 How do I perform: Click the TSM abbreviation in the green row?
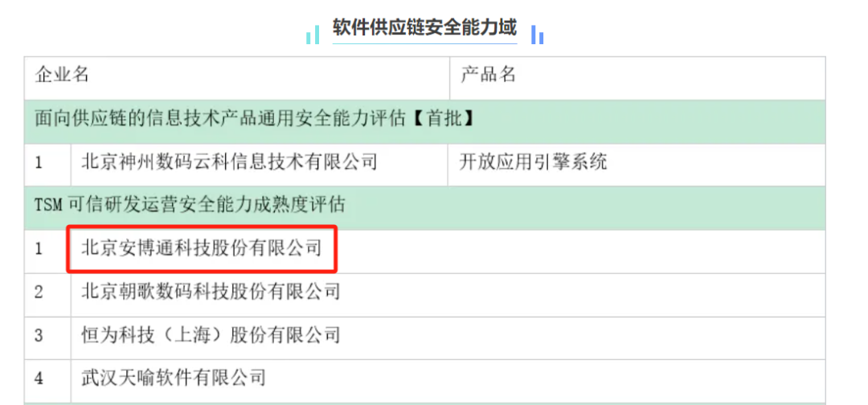tap(47, 206)
